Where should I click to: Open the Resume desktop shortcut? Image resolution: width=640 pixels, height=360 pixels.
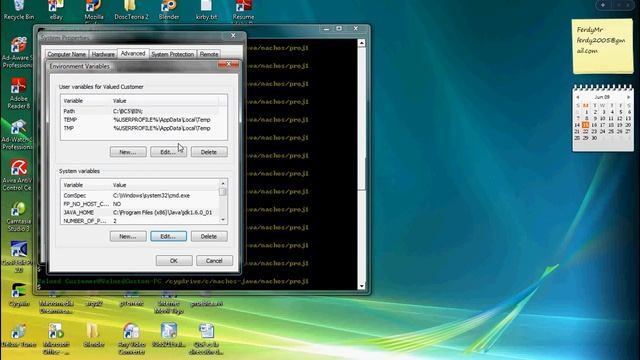(244, 10)
